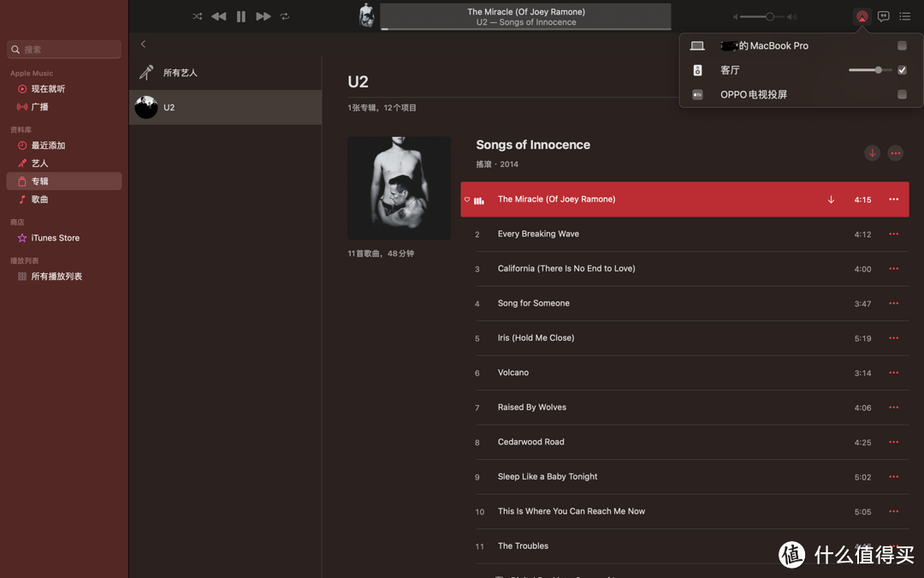Select 所有艺人 in the artist list
This screenshot has width=924, height=578.
(x=225, y=73)
